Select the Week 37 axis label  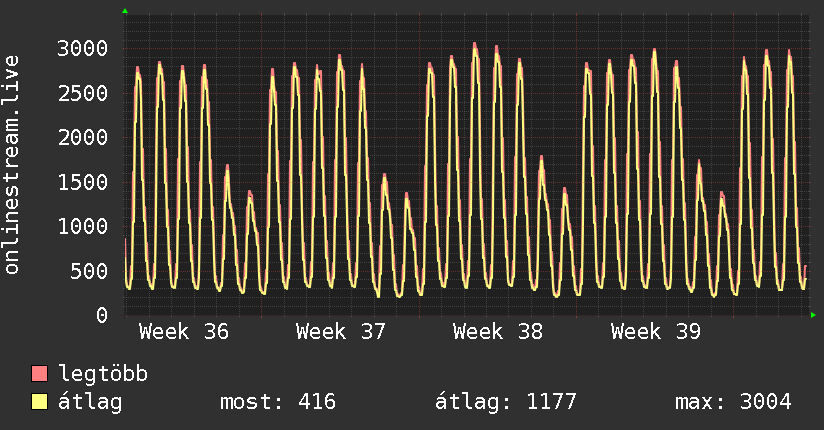pyautogui.click(x=341, y=332)
